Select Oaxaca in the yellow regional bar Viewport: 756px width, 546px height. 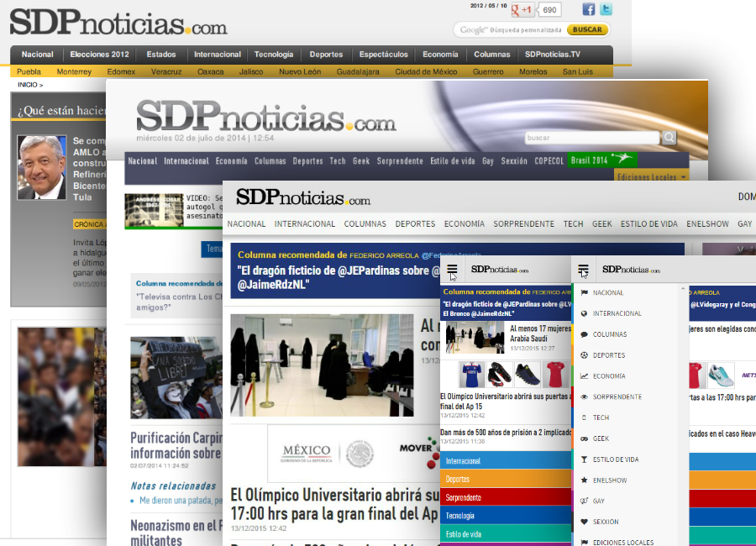pyautogui.click(x=211, y=72)
